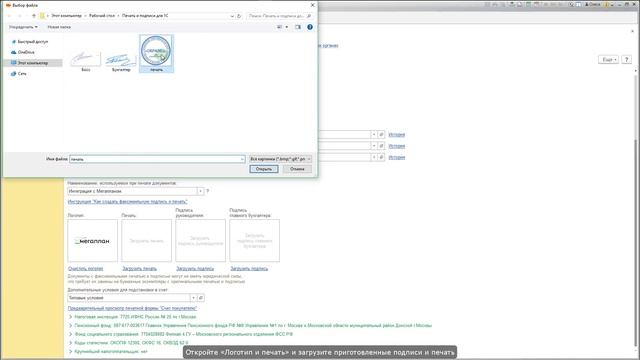
Task: Open file dialog help icon
Action: [x=310, y=27]
